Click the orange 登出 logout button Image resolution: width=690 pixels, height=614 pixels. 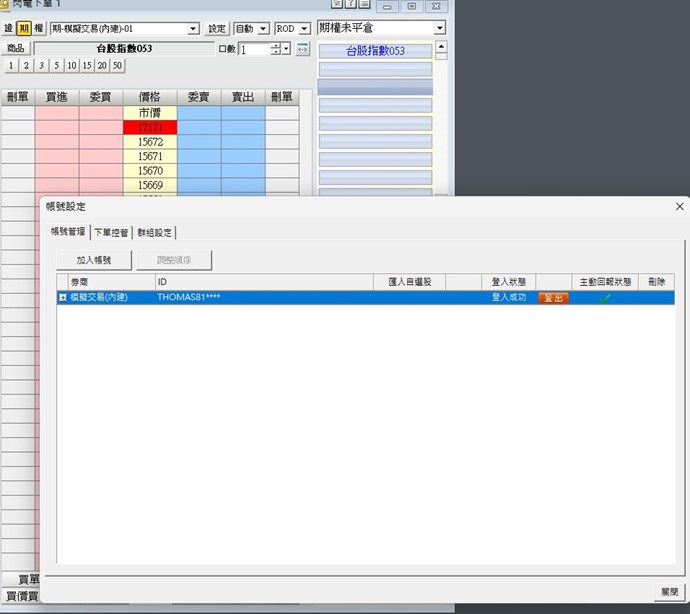(552, 298)
